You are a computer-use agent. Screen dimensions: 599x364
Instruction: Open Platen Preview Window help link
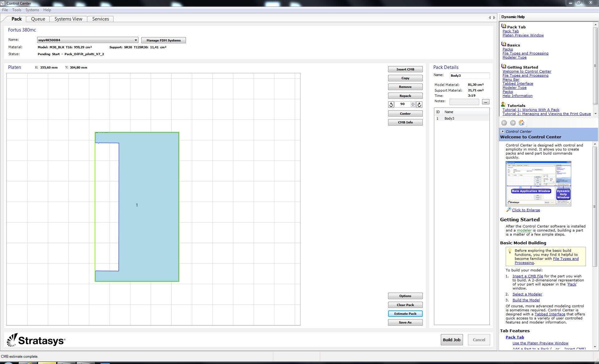523,35
